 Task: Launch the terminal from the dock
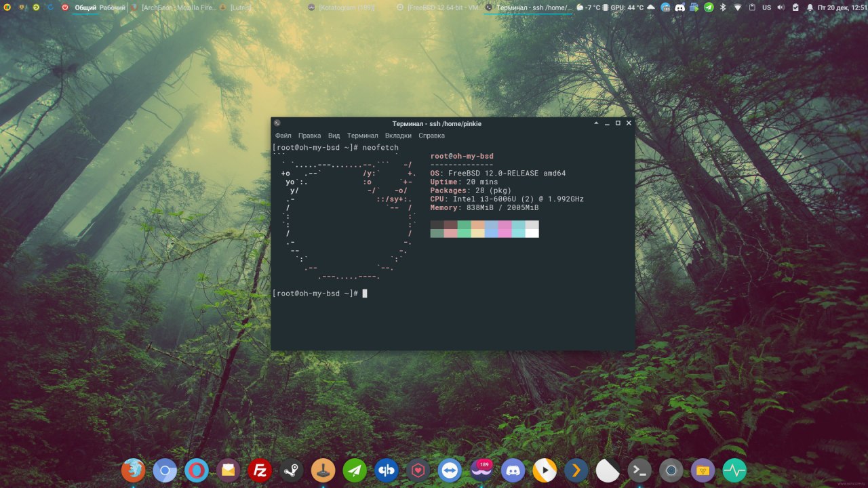pos(639,470)
